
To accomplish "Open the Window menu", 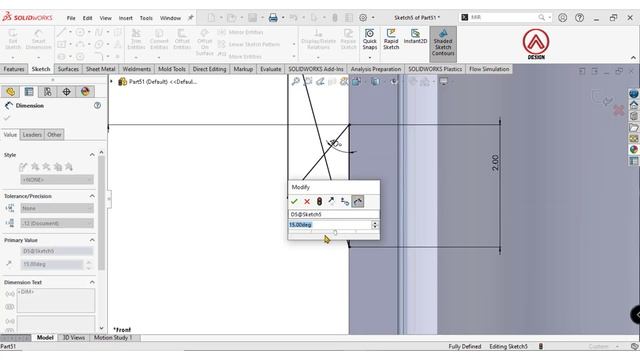I will (x=170, y=18).
